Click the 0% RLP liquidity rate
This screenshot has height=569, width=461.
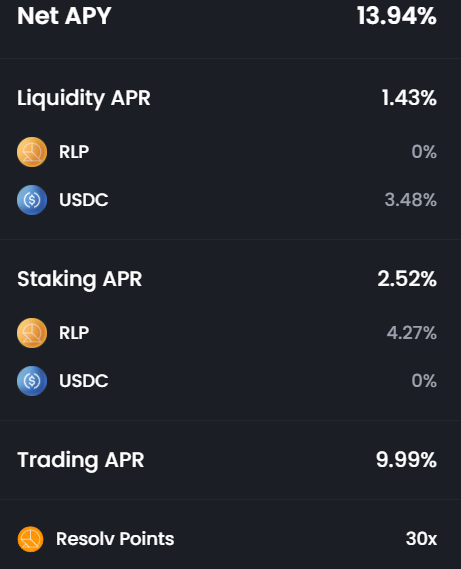424,152
